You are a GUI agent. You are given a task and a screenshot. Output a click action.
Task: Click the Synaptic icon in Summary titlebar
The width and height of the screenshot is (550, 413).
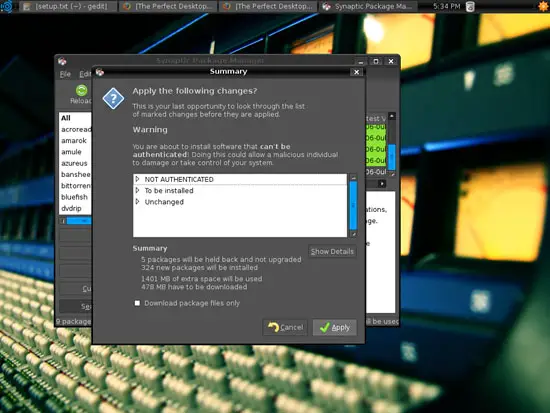(x=100, y=72)
